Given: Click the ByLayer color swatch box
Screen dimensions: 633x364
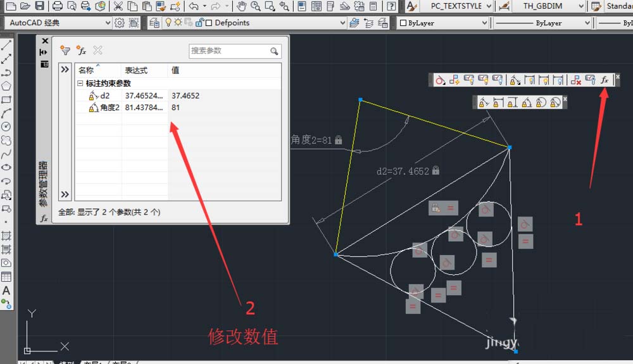Looking at the screenshot, I should (x=403, y=23).
